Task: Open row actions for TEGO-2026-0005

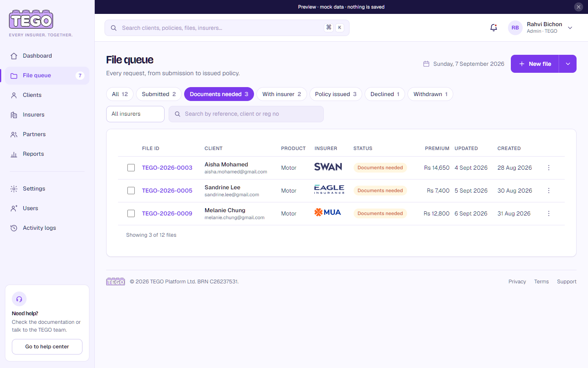Action: (549, 191)
